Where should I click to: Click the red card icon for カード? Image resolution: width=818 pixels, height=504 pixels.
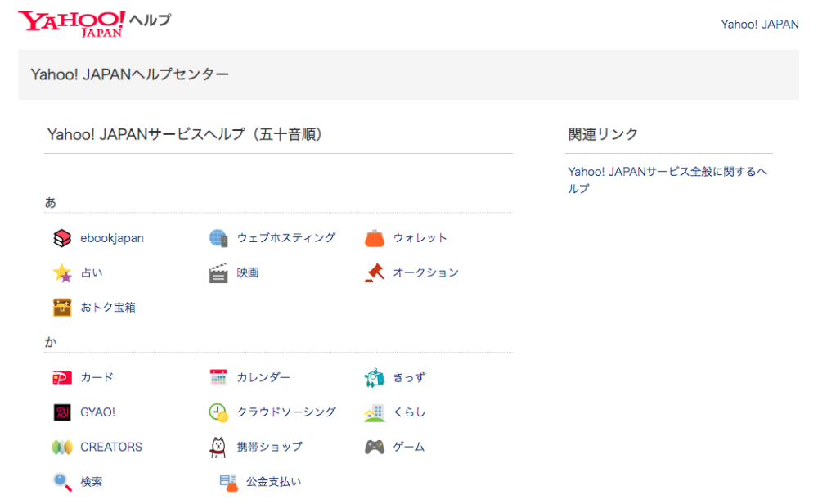coord(62,377)
